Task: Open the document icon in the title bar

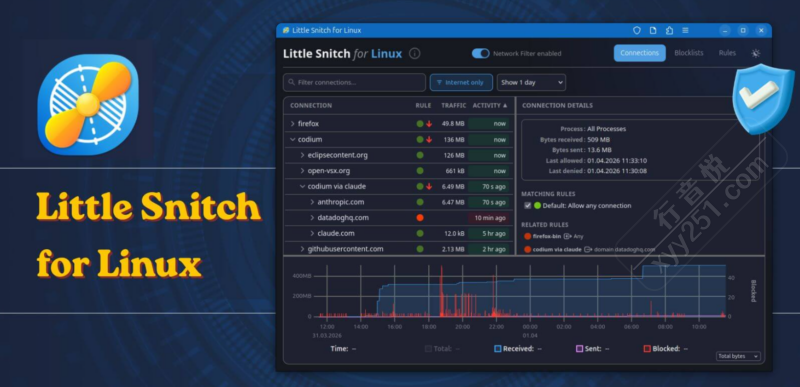Action: point(653,31)
